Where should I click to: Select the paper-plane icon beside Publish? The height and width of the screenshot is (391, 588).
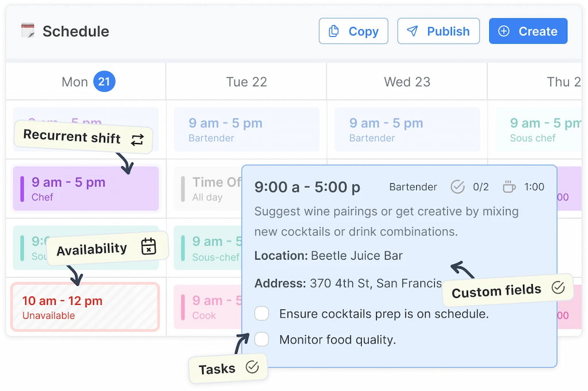click(413, 30)
